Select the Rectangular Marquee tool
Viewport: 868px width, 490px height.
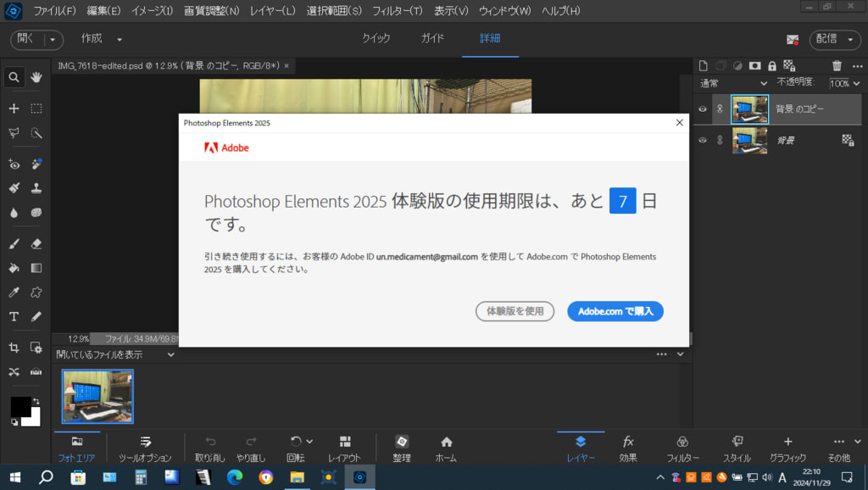pos(36,109)
